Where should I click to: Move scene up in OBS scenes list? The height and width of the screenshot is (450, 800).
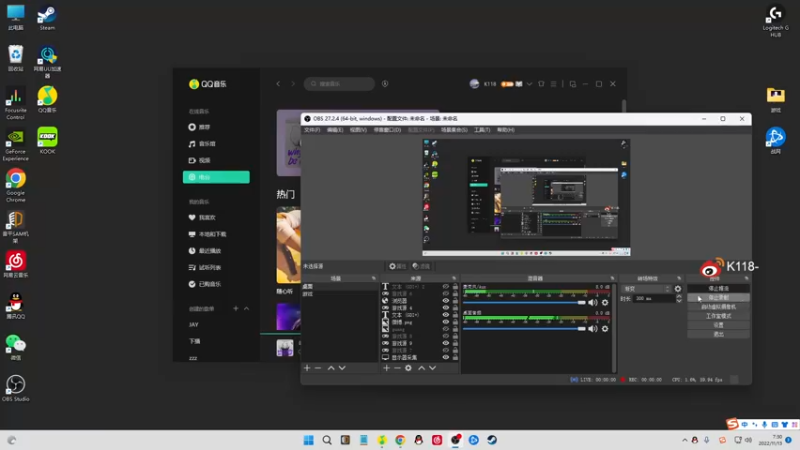click(x=331, y=368)
